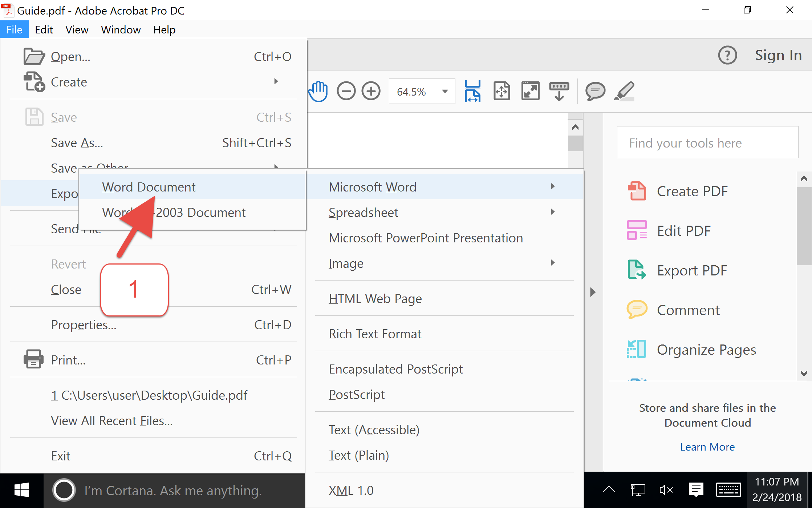Open the Action Center notifications icon
This screenshot has height=508, width=812.
[x=696, y=490]
